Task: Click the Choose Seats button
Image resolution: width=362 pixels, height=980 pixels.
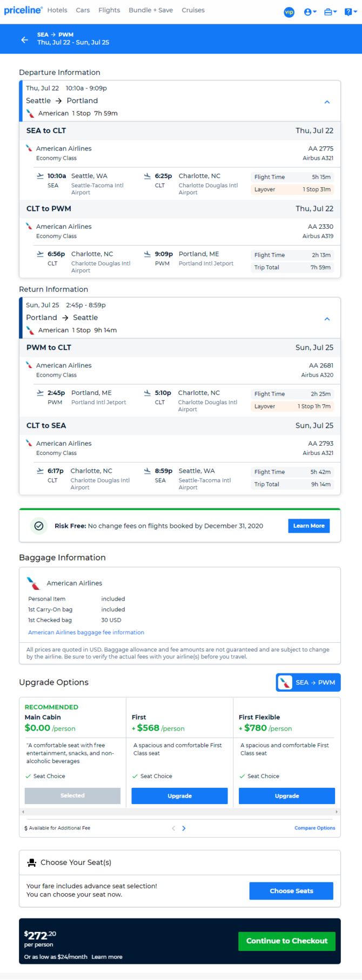Action: click(x=291, y=891)
